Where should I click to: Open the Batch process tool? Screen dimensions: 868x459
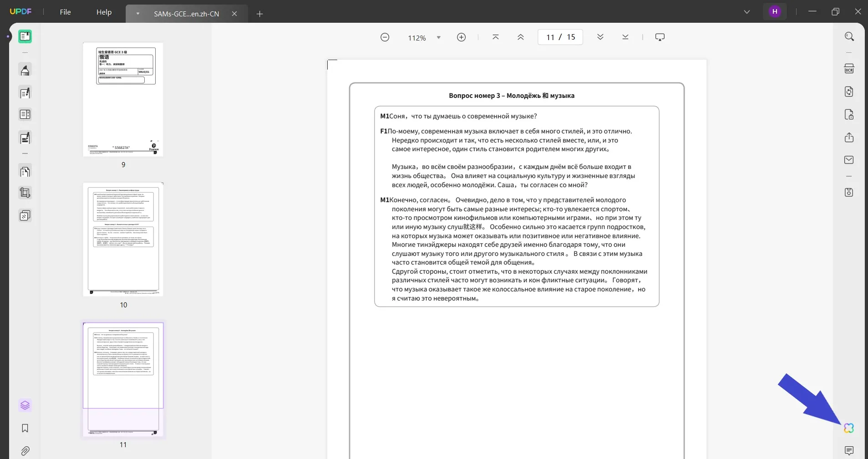[x=25, y=215]
